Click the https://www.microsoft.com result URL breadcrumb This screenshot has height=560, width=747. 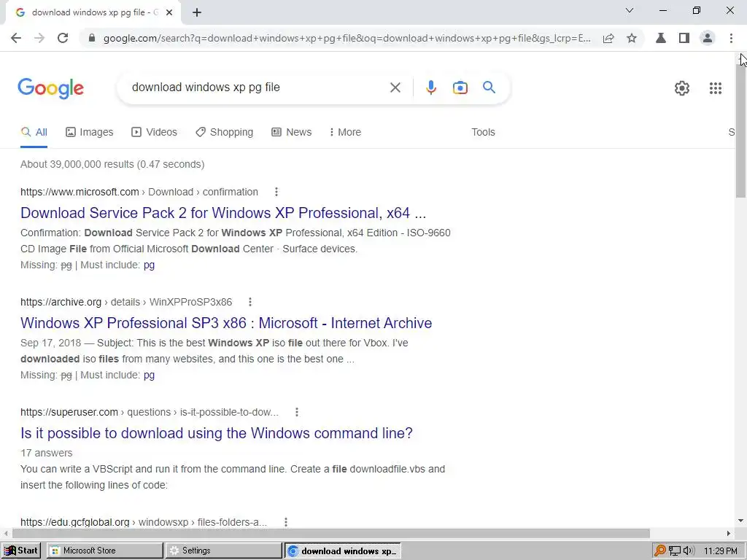click(x=139, y=192)
